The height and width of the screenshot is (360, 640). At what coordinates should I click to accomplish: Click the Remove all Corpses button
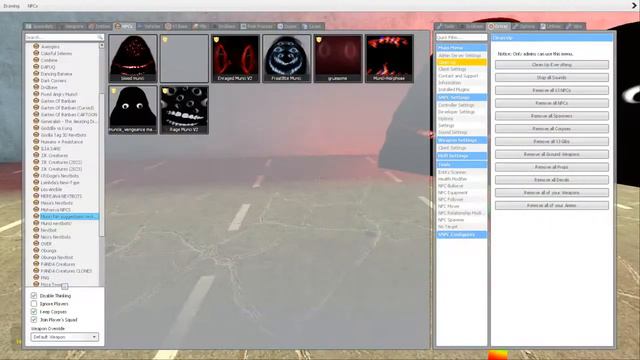pos(552,129)
